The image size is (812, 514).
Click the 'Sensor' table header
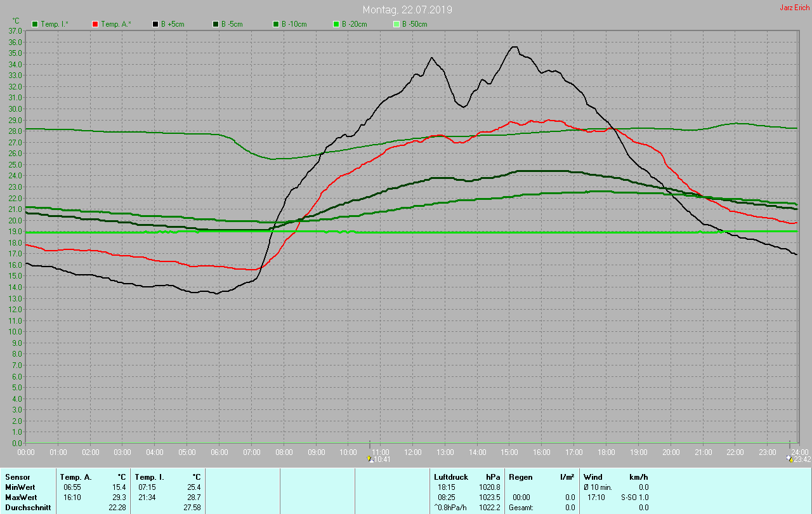coord(17,477)
